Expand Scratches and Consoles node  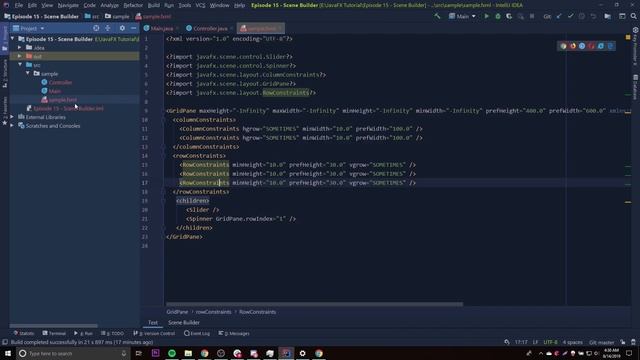12,126
